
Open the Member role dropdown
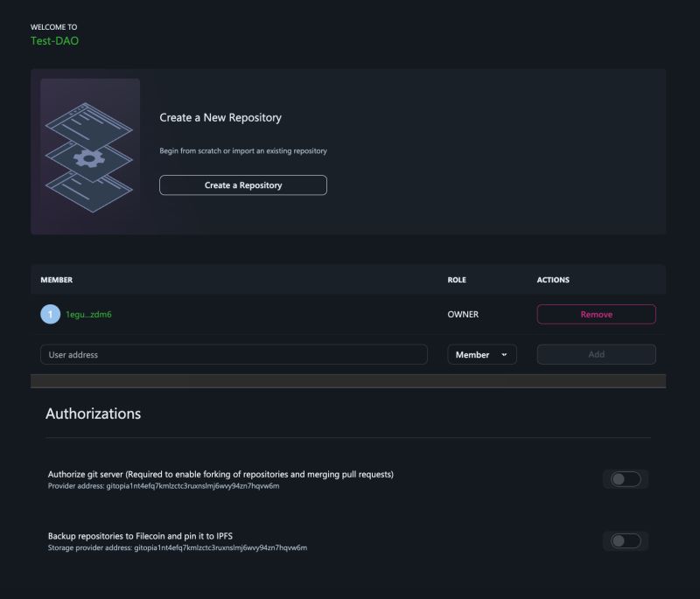[482, 354]
